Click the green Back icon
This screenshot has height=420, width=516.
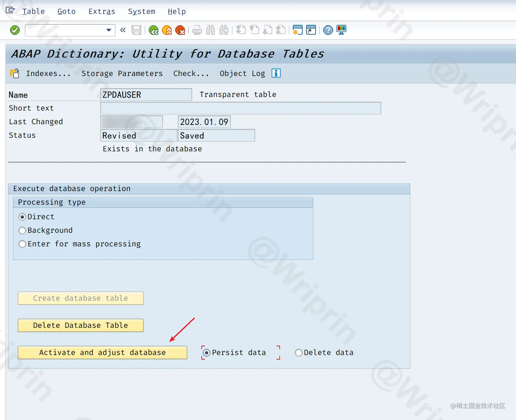154,30
